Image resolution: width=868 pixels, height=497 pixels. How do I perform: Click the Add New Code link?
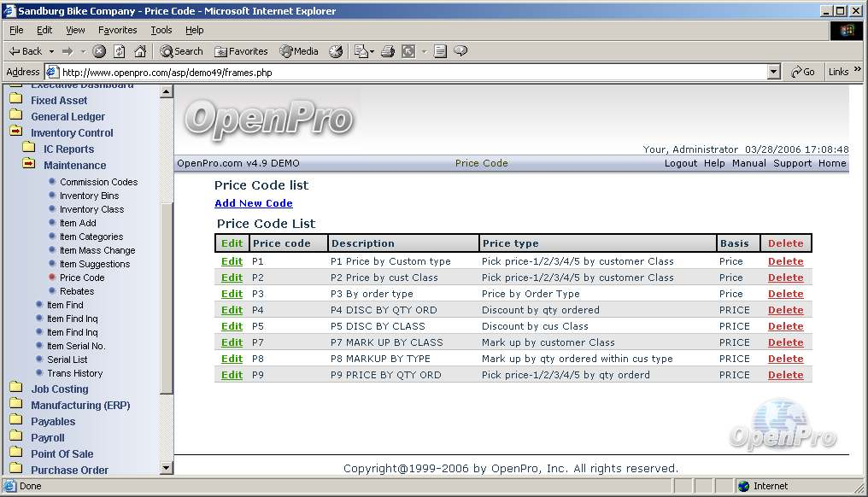253,203
